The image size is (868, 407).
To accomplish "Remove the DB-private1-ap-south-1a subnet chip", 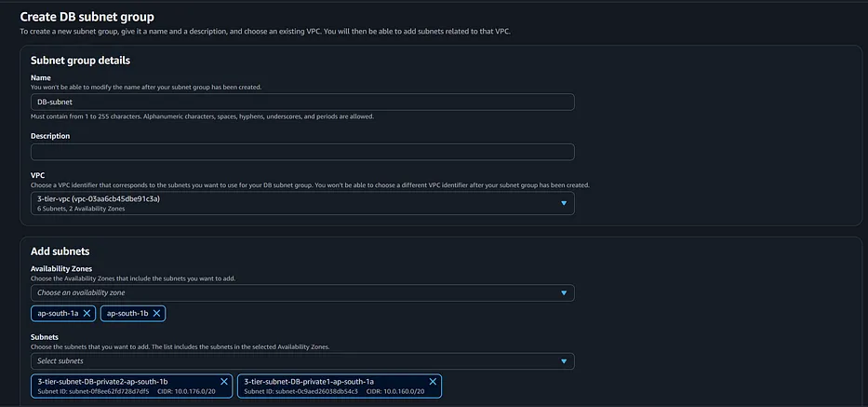I will (433, 382).
